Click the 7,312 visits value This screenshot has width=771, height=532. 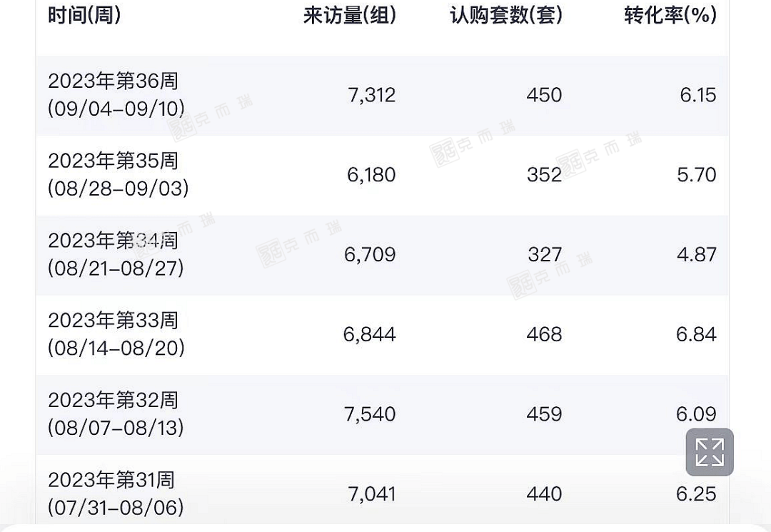click(x=371, y=95)
